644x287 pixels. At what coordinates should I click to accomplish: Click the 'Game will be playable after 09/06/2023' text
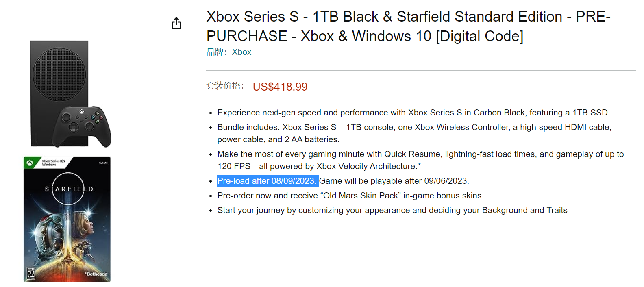(x=394, y=181)
